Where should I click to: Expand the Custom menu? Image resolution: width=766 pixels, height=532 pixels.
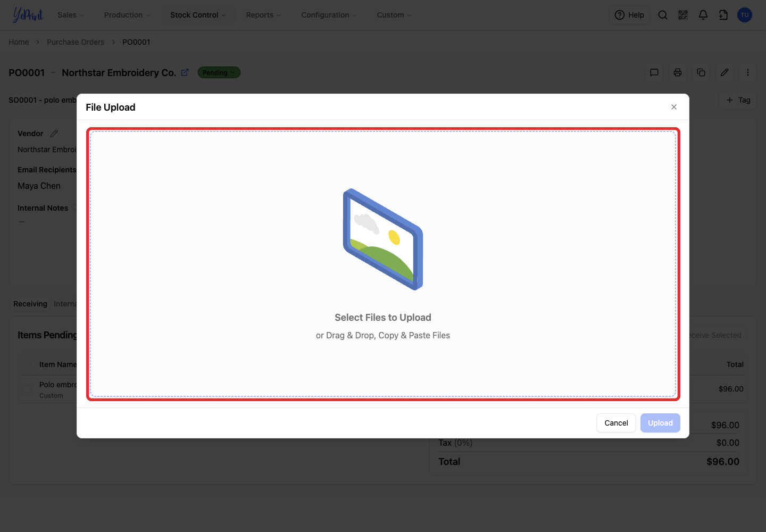[x=394, y=15]
